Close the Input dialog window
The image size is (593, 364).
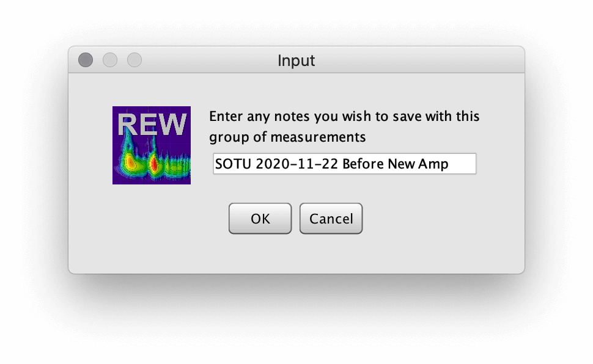point(86,60)
